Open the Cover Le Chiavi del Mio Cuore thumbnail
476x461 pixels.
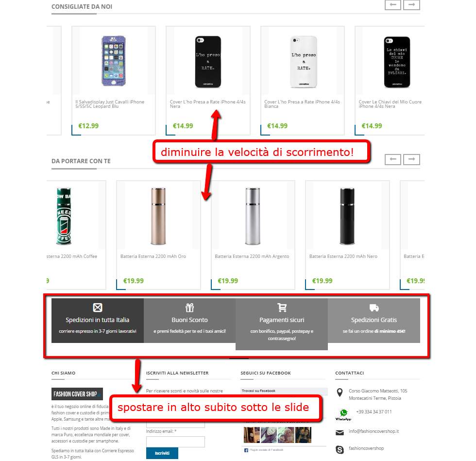[397, 62]
